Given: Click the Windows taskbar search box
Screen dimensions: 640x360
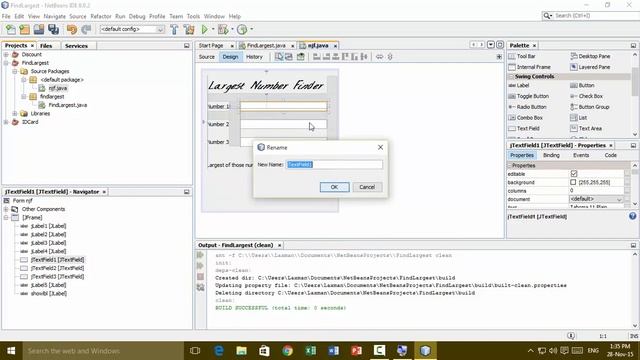Looking at the screenshot, I should click(103, 351).
